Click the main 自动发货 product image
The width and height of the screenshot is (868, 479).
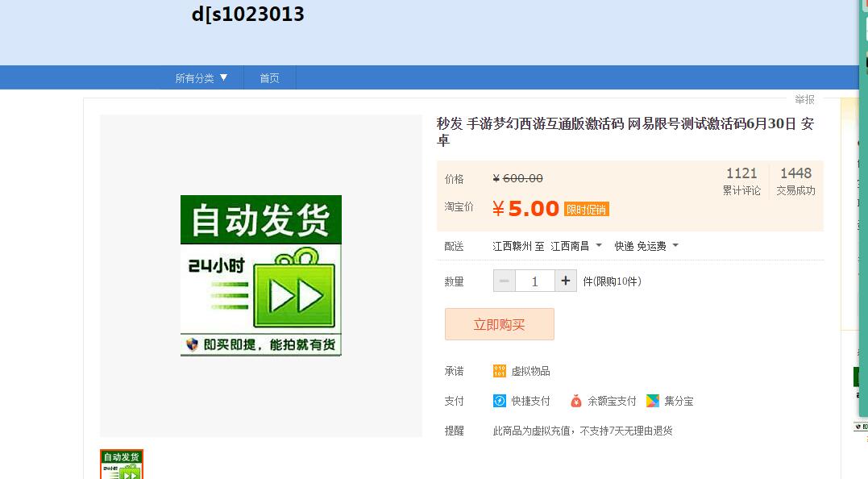261,275
